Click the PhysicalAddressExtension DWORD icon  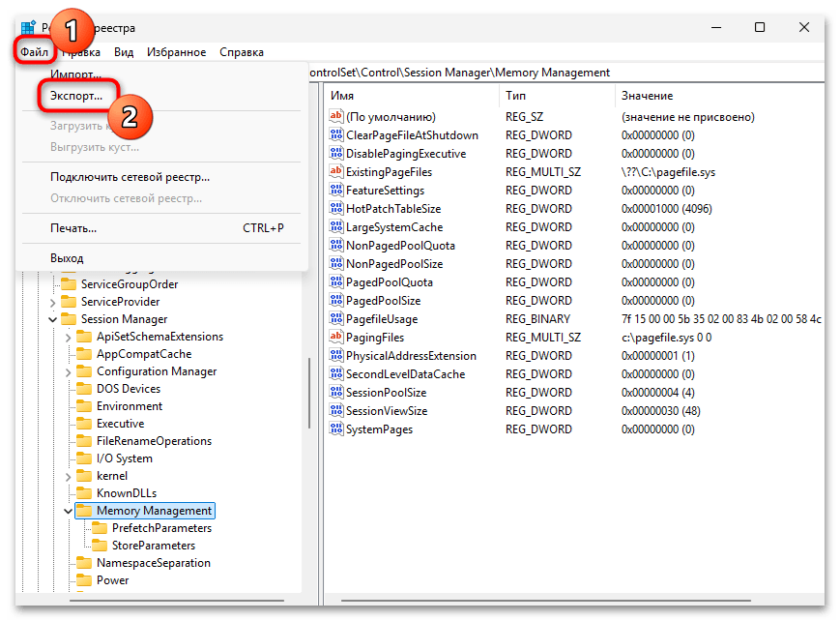335,355
